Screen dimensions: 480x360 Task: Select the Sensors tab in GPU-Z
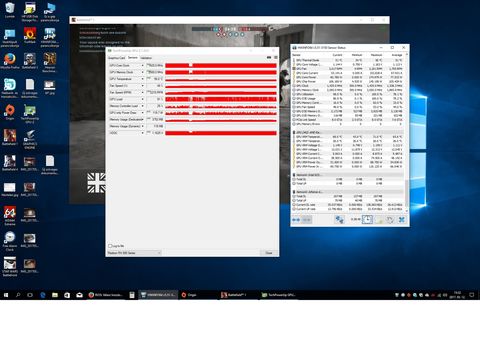[133, 58]
